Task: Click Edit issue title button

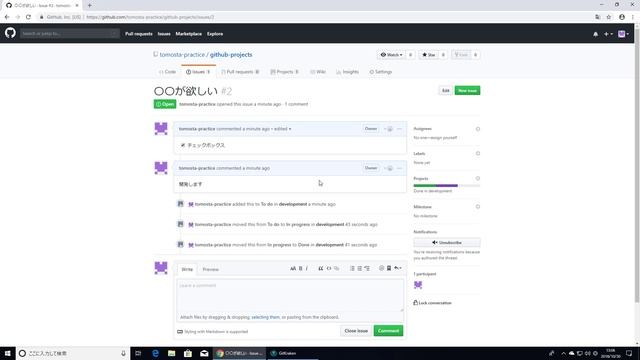Action: pyautogui.click(x=446, y=91)
